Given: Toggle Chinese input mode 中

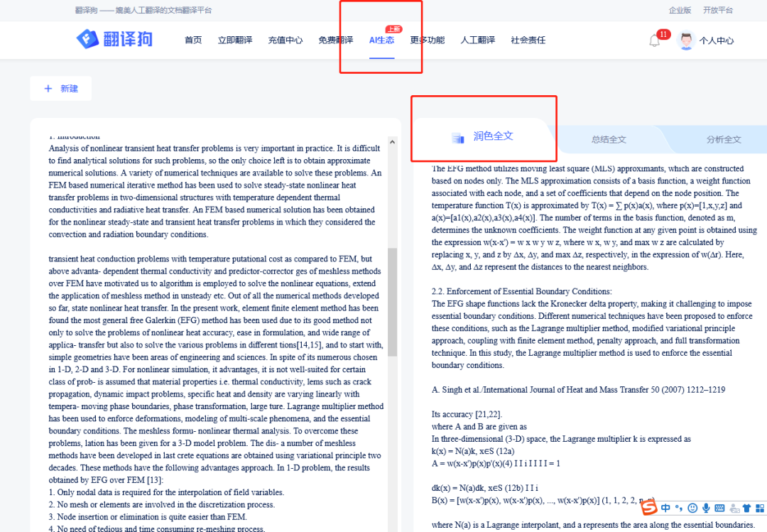Looking at the screenshot, I should (x=665, y=508).
